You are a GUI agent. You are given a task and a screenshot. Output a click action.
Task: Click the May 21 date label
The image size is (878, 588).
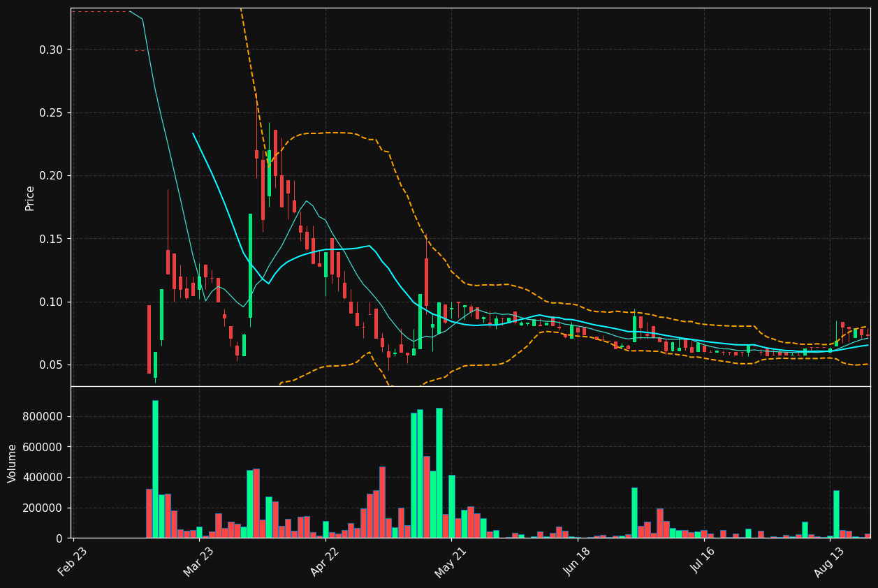click(x=451, y=561)
